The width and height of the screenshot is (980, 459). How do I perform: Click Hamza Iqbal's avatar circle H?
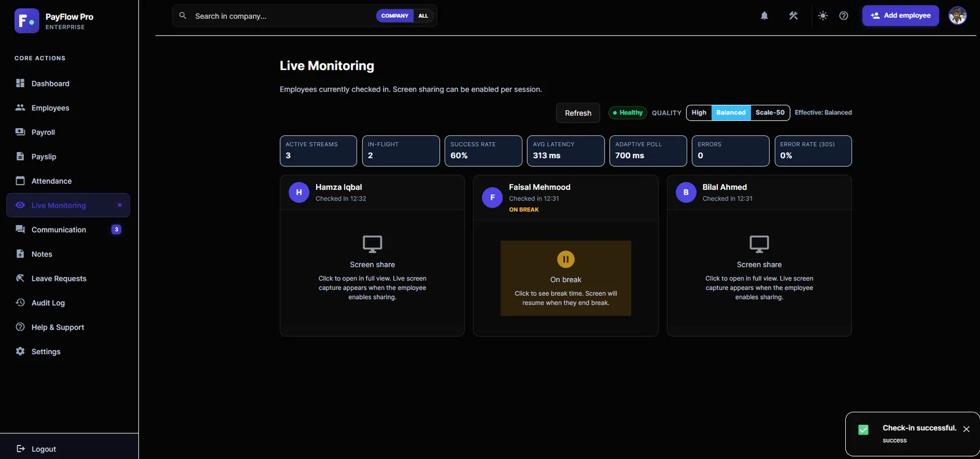tap(299, 192)
